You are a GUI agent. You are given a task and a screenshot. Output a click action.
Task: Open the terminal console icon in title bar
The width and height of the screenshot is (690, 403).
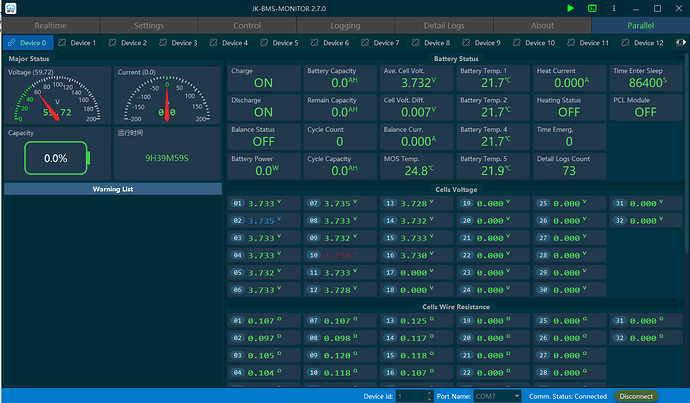pyautogui.click(x=592, y=8)
